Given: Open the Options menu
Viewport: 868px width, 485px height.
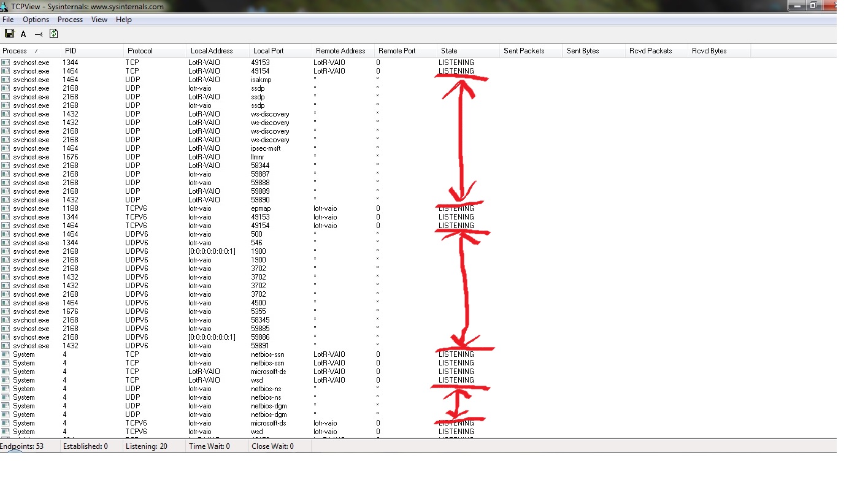Looking at the screenshot, I should click(x=36, y=20).
